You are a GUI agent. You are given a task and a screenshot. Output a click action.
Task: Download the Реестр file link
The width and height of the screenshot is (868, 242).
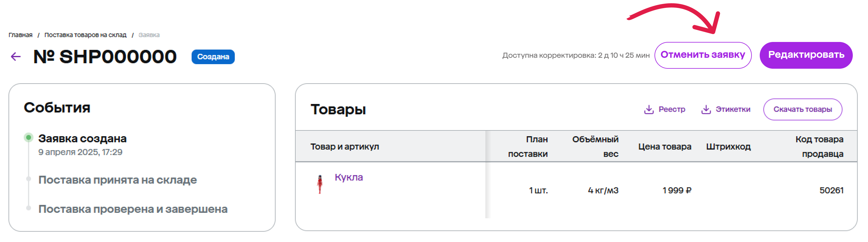672,109
